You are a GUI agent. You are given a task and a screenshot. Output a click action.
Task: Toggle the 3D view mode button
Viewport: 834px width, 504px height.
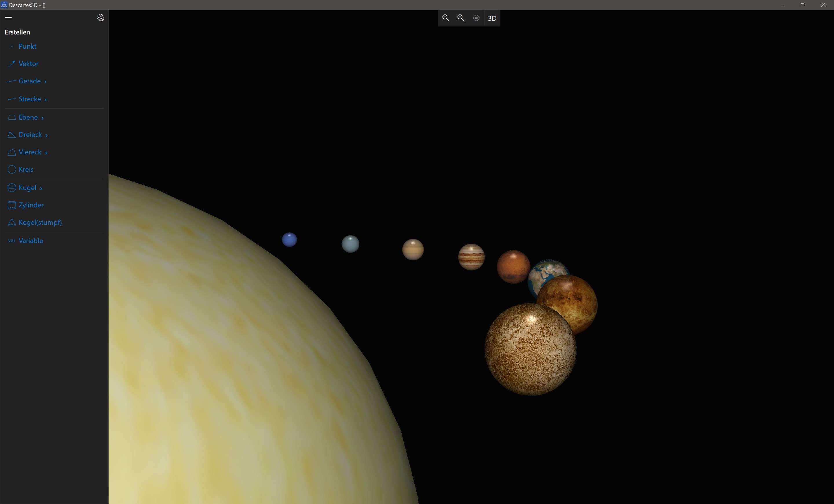pos(492,18)
